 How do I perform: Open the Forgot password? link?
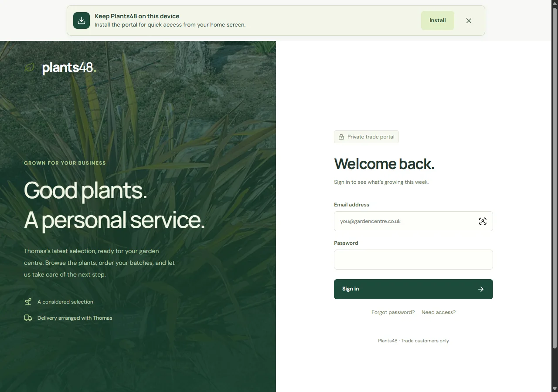(393, 312)
